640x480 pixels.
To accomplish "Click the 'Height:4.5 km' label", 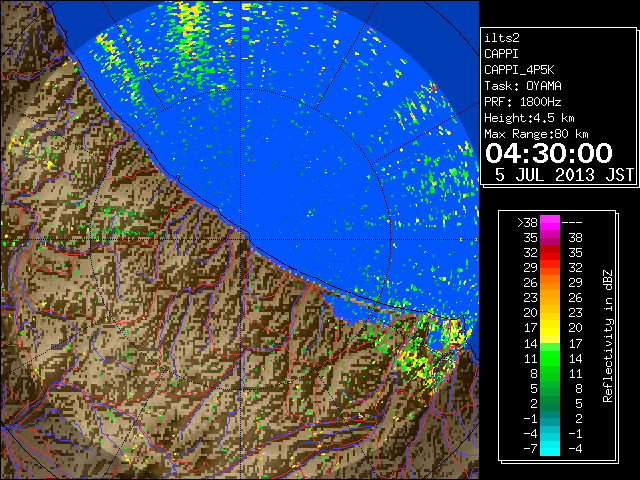I will click(529, 118).
